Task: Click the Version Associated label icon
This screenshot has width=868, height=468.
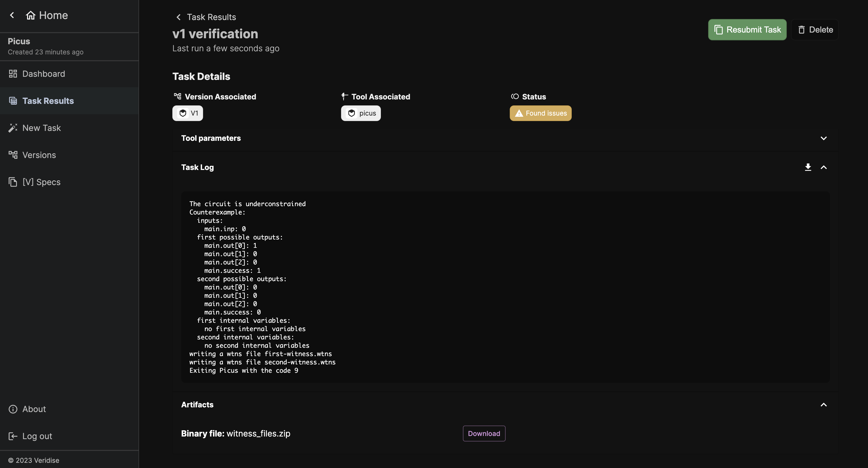Action: (178, 96)
